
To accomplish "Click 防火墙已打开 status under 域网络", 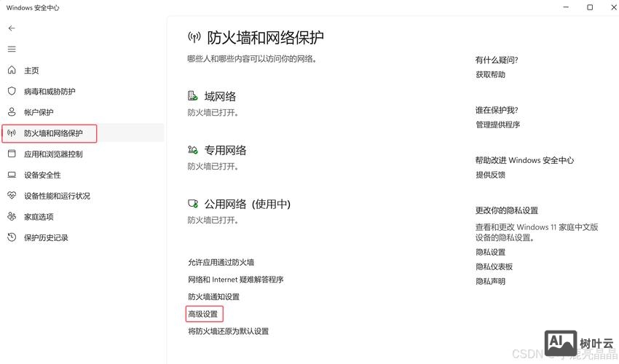I will click(213, 113).
